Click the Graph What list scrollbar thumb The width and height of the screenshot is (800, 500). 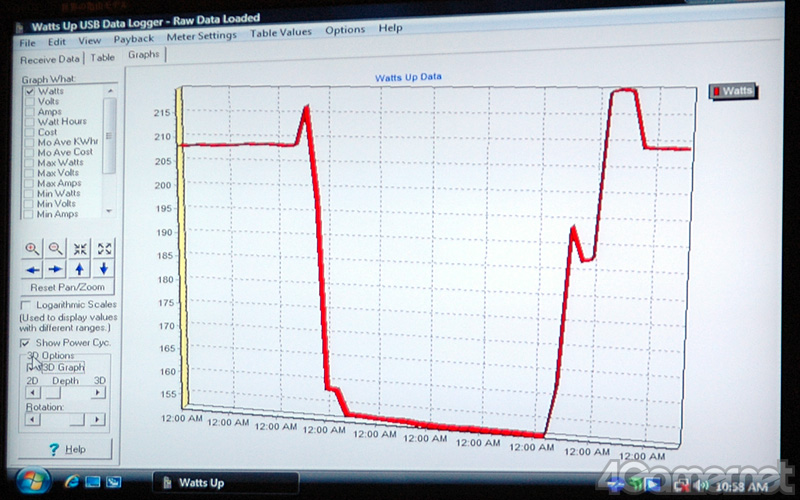(x=110, y=136)
